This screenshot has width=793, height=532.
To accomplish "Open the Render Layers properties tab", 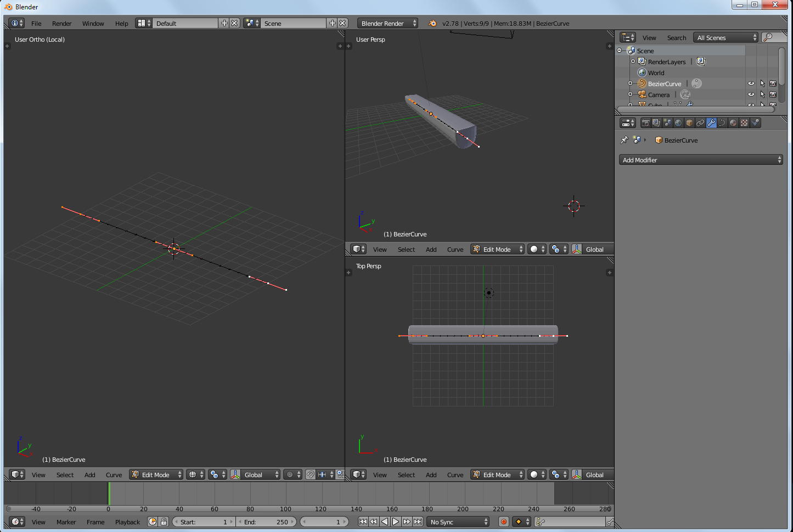I will click(x=656, y=123).
